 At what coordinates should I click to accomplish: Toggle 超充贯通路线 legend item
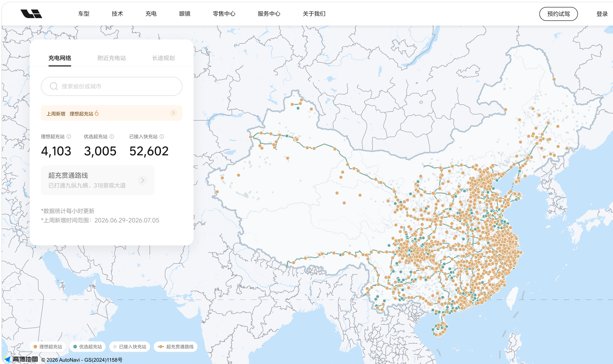176,347
